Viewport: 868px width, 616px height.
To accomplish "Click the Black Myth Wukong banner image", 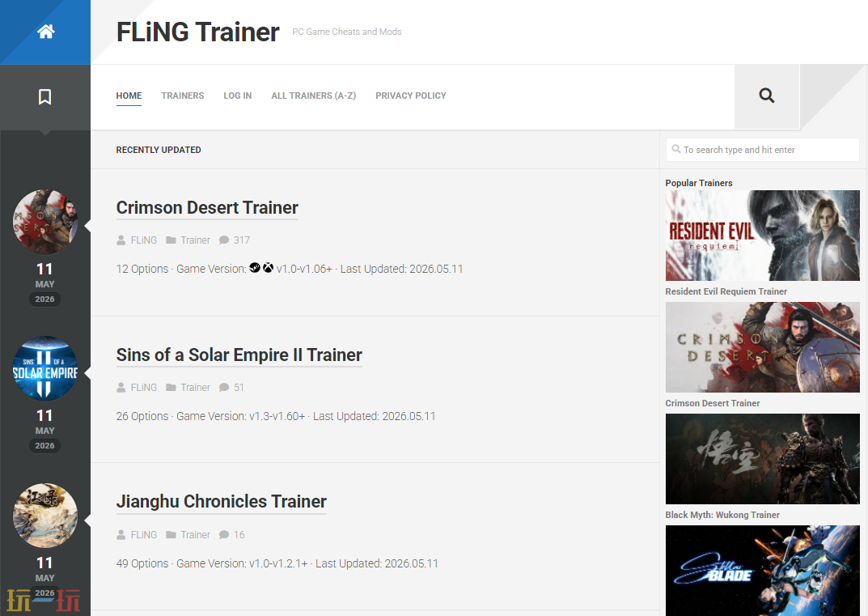I will click(x=762, y=459).
